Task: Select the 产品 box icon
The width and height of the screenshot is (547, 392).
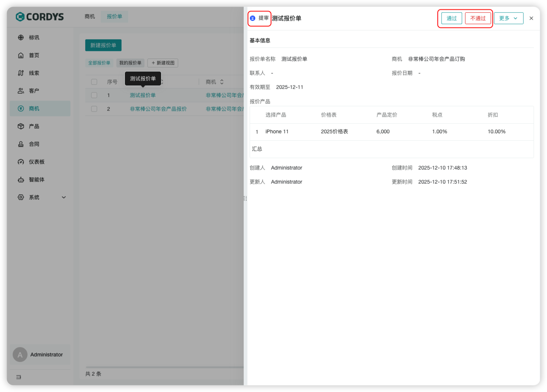Action: pyautogui.click(x=21, y=126)
